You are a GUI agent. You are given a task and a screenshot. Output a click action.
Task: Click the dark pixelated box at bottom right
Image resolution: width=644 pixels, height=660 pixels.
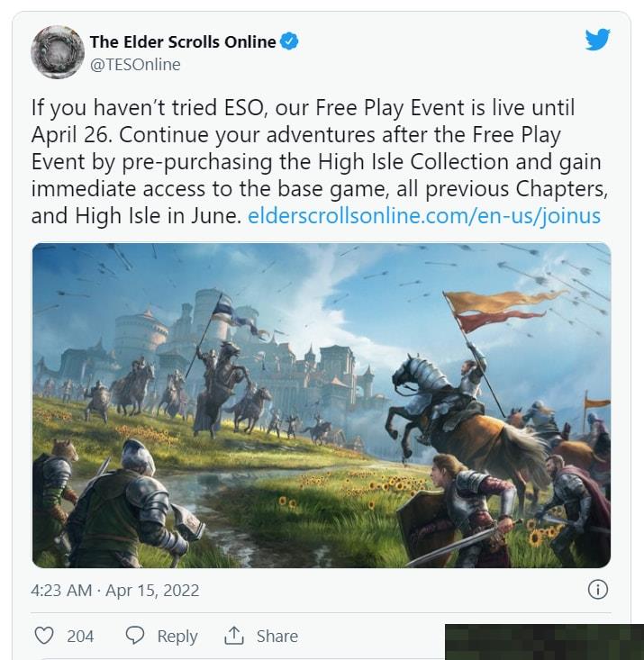[544, 642]
